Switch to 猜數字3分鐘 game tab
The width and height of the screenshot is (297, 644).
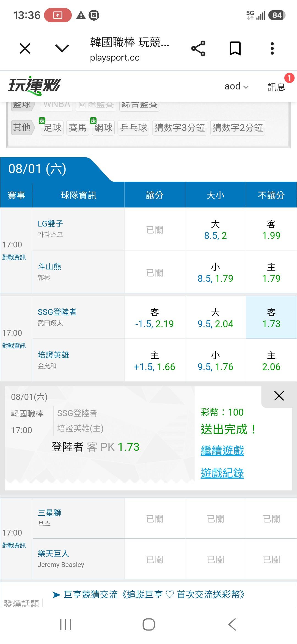click(180, 128)
